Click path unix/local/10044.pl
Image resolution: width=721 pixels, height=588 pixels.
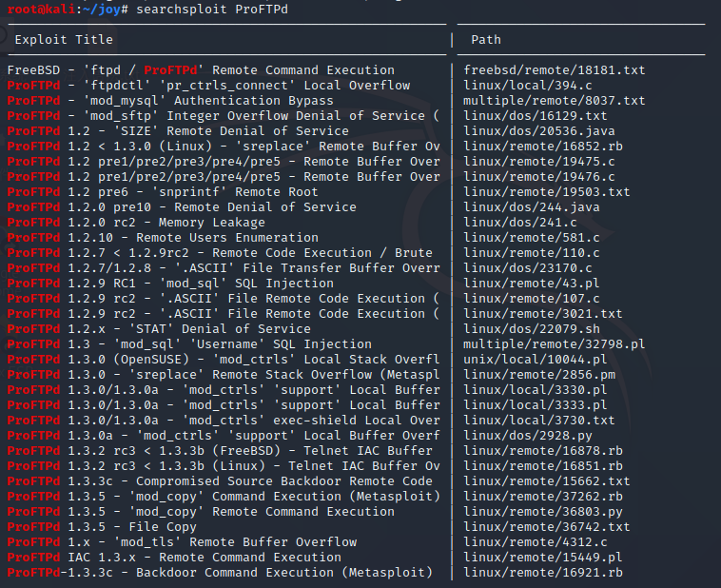click(536, 359)
